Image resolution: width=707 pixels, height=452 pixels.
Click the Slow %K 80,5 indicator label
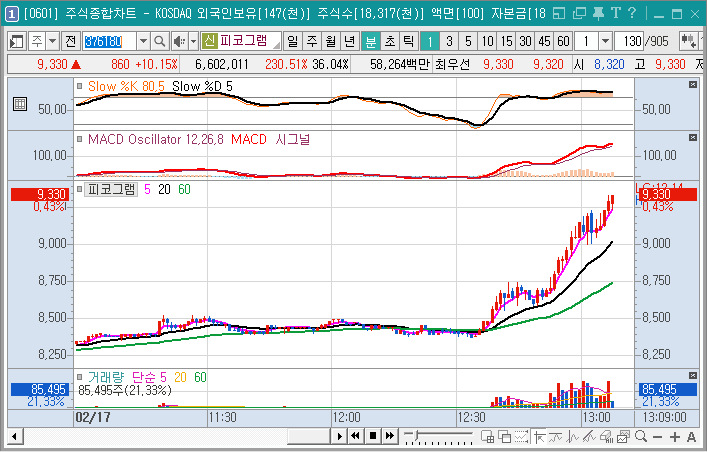pyautogui.click(x=126, y=86)
